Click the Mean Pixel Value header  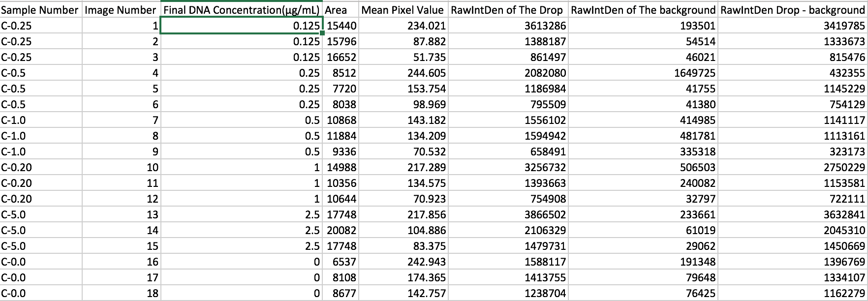point(403,10)
